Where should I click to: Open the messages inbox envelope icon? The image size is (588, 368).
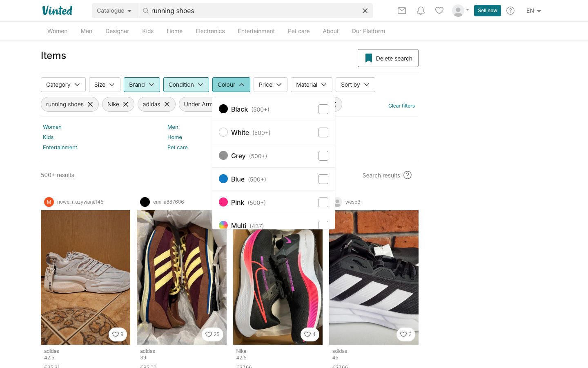coord(402,11)
